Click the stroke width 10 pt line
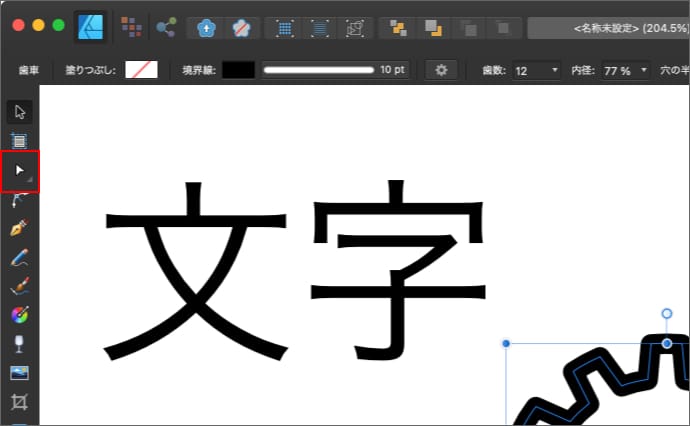Image resolution: width=690 pixels, height=426 pixels. [319, 71]
